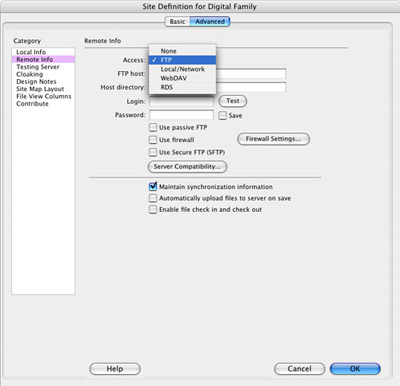This screenshot has width=400, height=386.
Task: Enable Use firewall checkbox
Action: (153, 140)
